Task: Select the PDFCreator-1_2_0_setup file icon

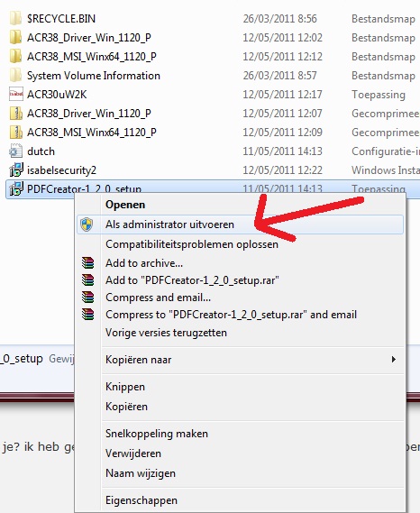Action: [x=15, y=188]
